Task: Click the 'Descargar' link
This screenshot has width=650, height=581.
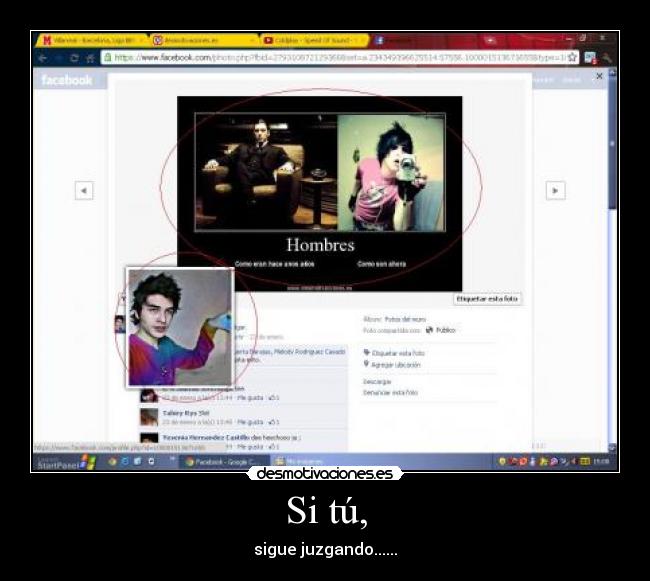Action: click(377, 381)
